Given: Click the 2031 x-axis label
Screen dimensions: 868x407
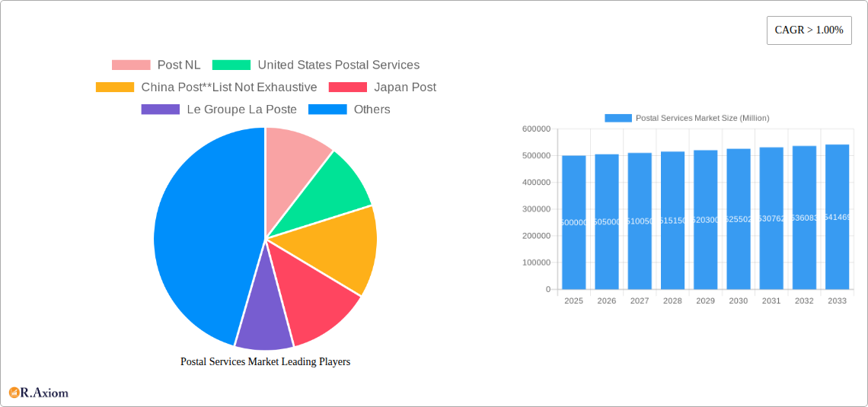Looking at the screenshot, I should (771, 300).
